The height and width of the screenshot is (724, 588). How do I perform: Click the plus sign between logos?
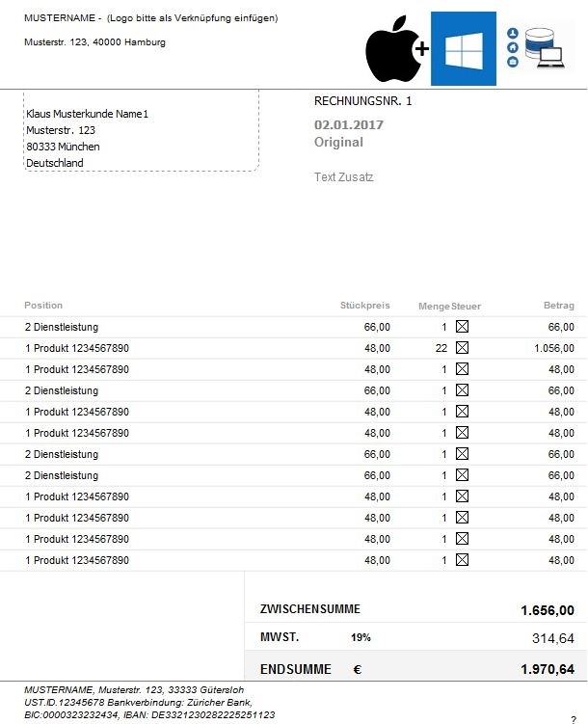[x=422, y=48]
